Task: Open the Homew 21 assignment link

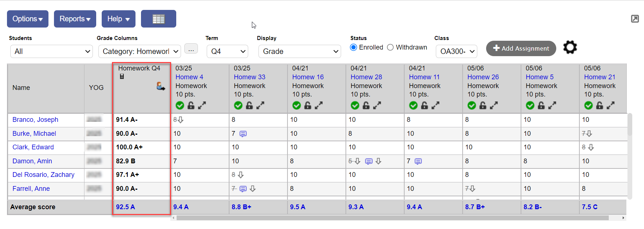Action: [600, 77]
